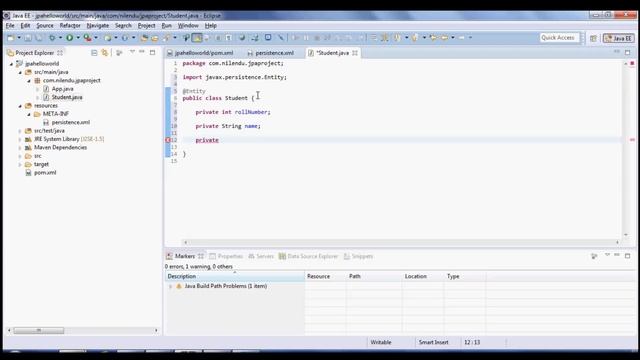Collapse the jpahelloworld project node
The width and height of the screenshot is (640, 360).
coord(11,64)
